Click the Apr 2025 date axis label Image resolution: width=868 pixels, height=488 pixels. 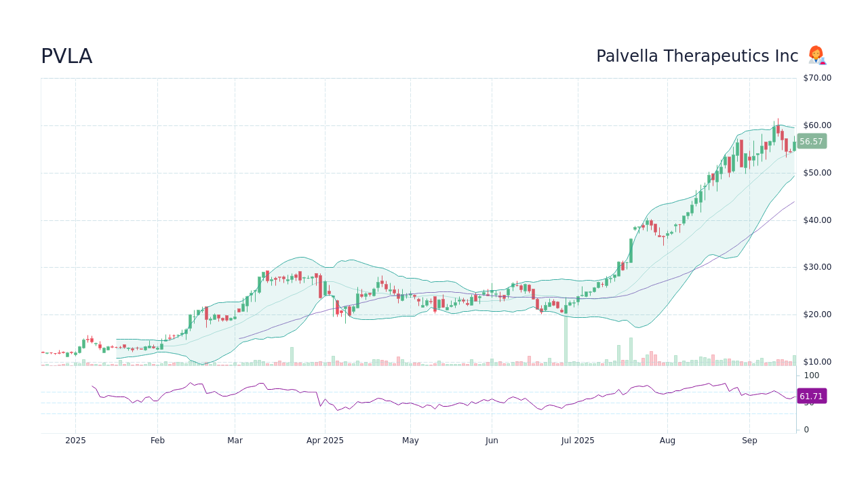click(x=325, y=441)
